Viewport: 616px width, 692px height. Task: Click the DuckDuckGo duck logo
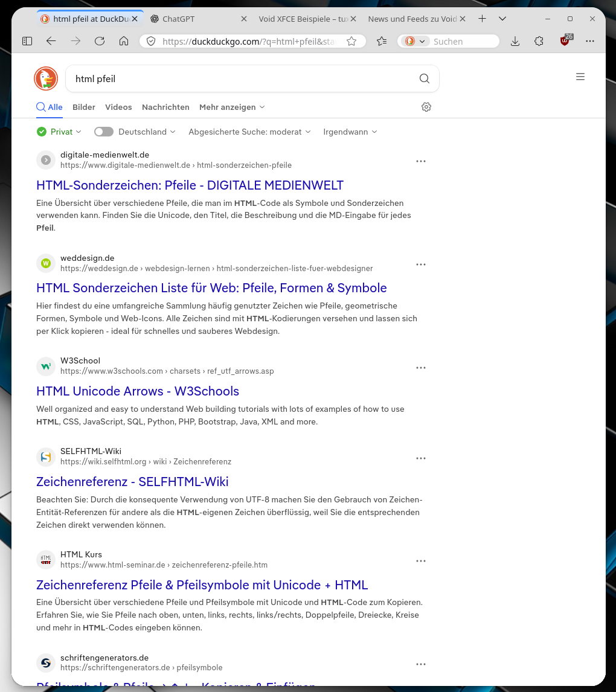coord(46,78)
